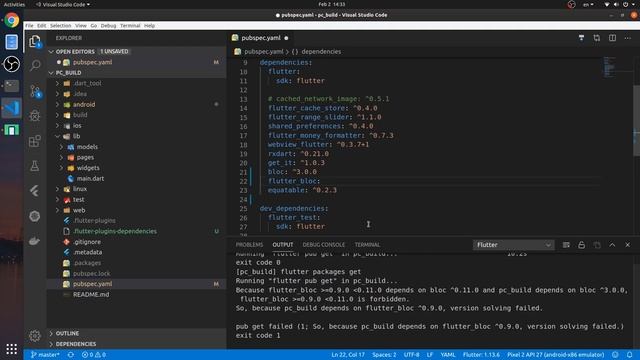Click the split editor icon
This screenshot has height=360, width=640.
612,38
